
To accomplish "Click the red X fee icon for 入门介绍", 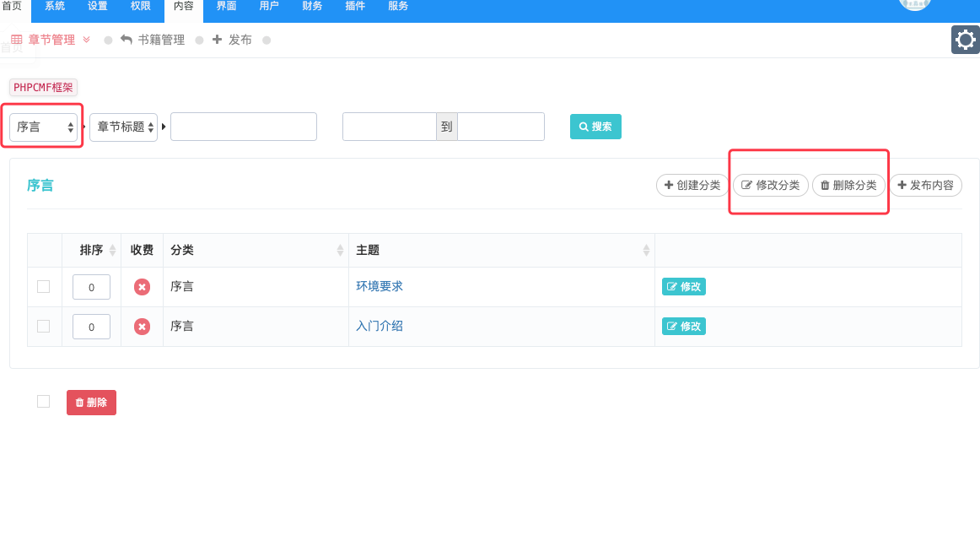I will pyautogui.click(x=142, y=327).
